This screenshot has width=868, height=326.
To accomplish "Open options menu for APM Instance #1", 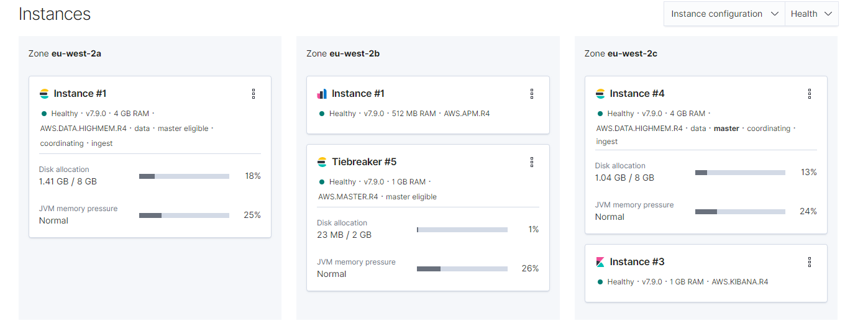I will (532, 94).
